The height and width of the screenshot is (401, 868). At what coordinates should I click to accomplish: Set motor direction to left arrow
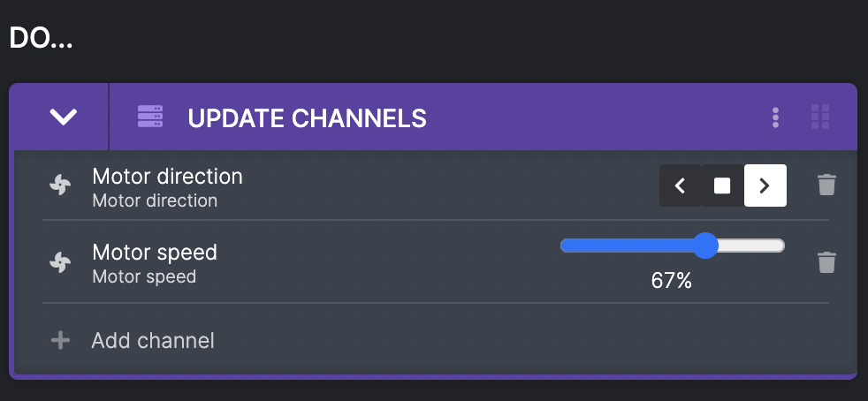pyautogui.click(x=681, y=185)
